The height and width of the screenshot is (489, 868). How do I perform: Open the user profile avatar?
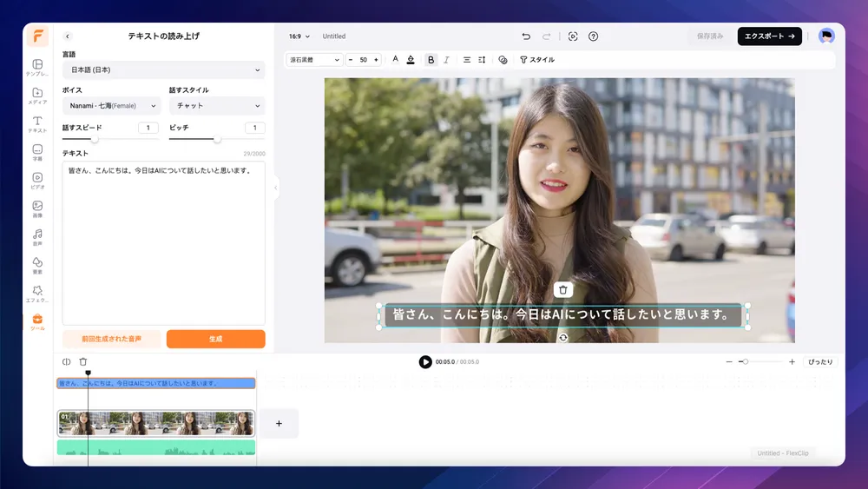(826, 36)
